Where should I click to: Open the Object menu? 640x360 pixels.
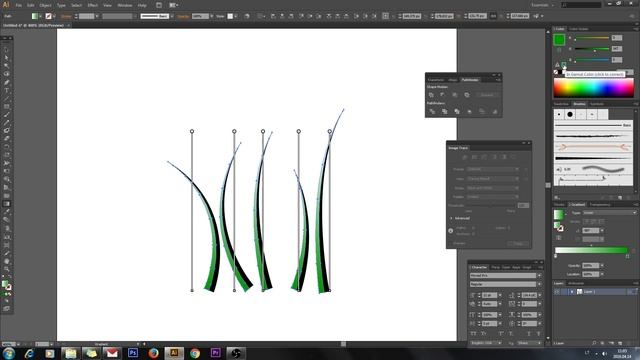coord(45,5)
